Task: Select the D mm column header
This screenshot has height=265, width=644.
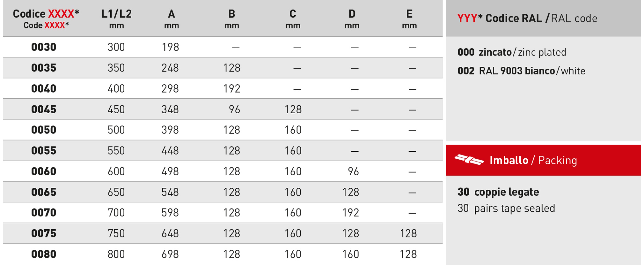Action: point(352,19)
